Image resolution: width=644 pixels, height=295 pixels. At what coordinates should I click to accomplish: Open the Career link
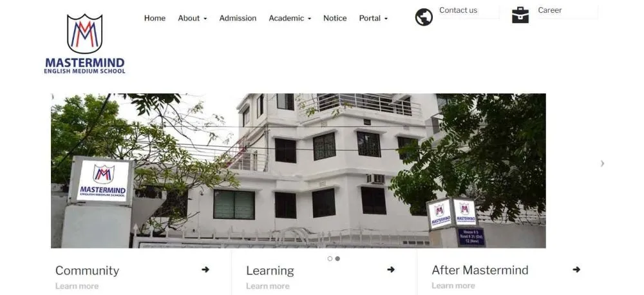click(x=550, y=10)
